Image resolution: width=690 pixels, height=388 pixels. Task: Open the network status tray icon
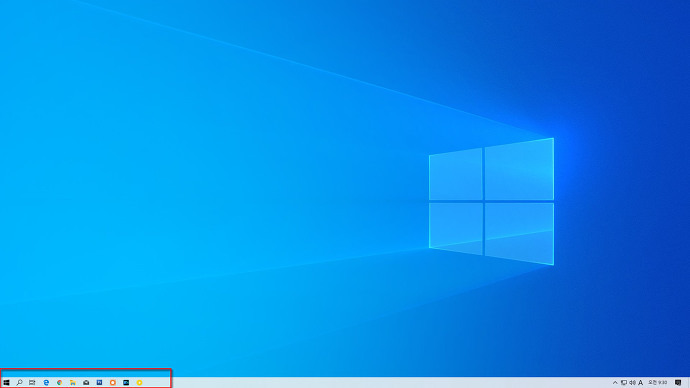click(624, 383)
